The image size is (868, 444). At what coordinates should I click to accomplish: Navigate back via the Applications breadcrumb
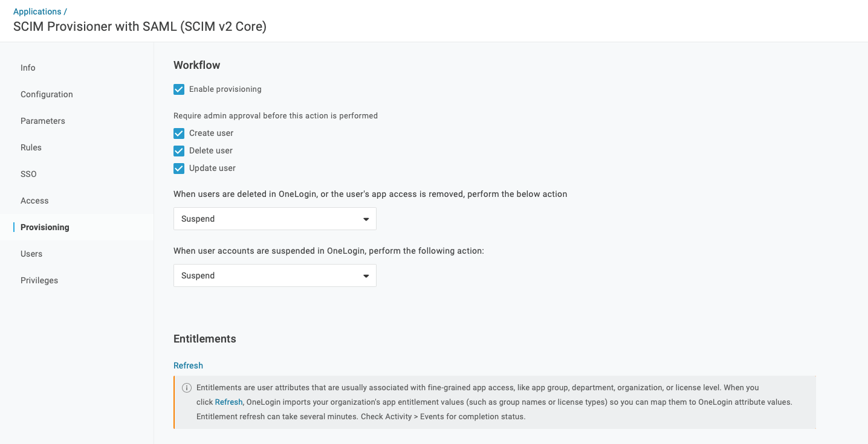tap(37, 11)
